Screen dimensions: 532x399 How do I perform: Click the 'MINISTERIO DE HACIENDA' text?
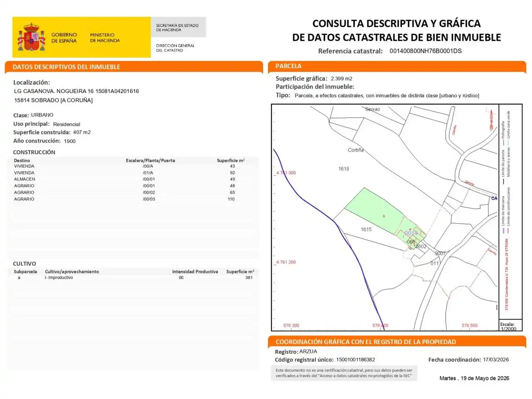coord(105,38)
